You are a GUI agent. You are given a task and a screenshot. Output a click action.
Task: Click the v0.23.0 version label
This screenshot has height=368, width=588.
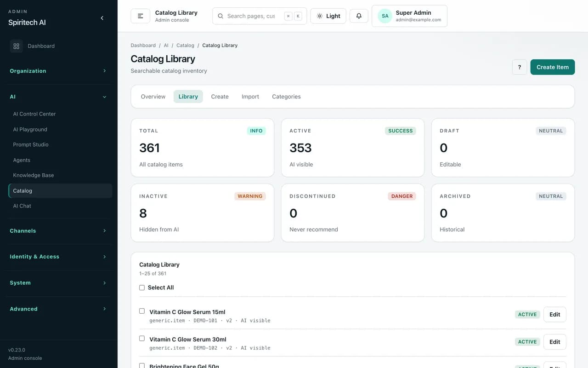(x=17, y=350)
